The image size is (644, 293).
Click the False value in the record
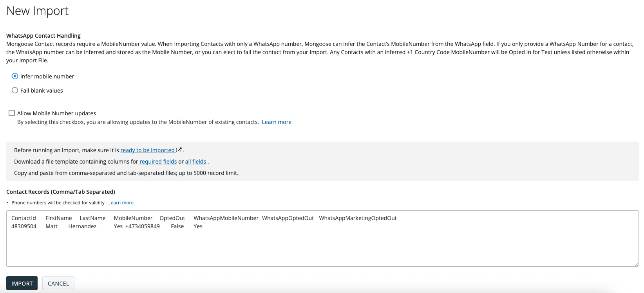pos(177,226)
